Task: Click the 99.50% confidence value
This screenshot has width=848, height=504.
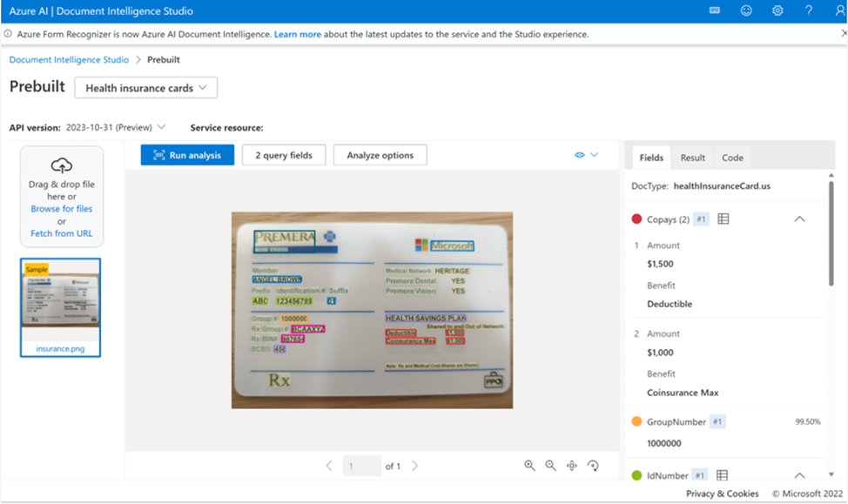Action: (x=808, y=422)
